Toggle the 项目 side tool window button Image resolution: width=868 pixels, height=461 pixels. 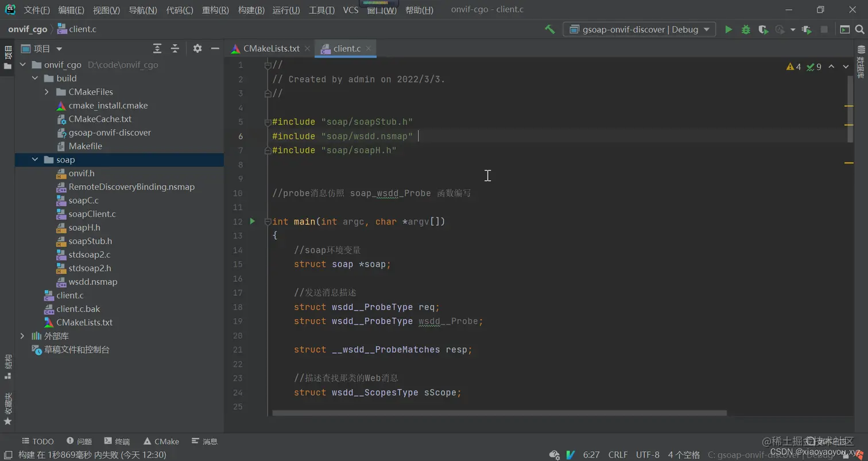click(7, 57)
